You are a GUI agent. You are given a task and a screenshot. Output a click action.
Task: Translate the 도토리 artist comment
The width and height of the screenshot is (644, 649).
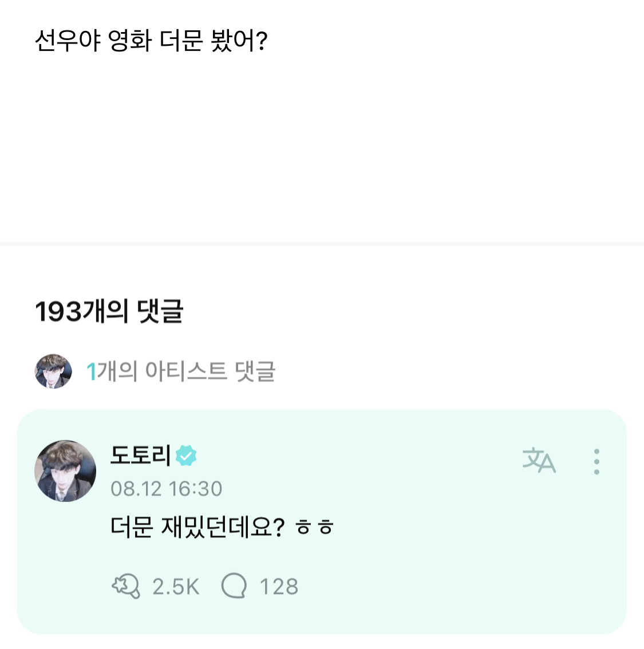pos(539,461)
